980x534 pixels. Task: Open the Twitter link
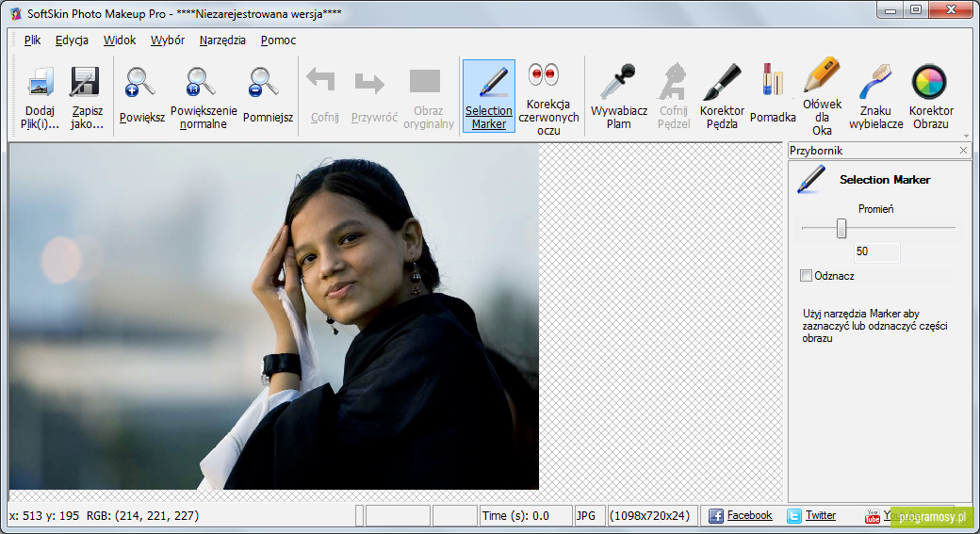(x=821, y=515)
